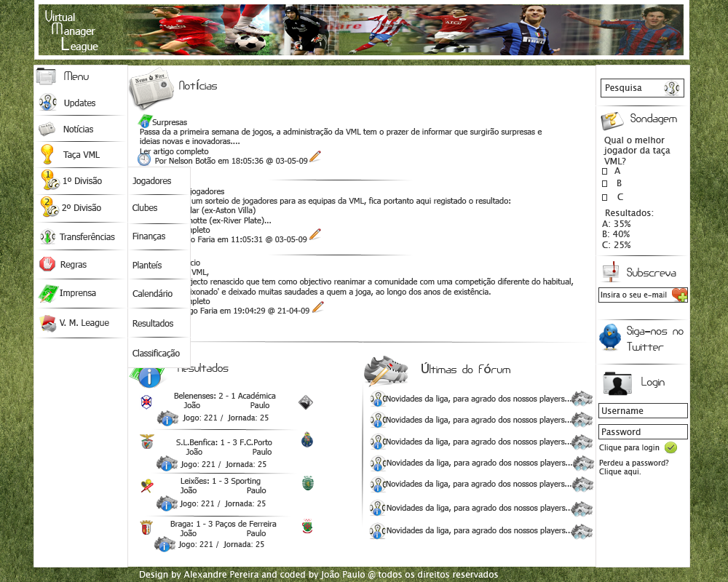Click the Updates football icon in the menu

point(48,102)
